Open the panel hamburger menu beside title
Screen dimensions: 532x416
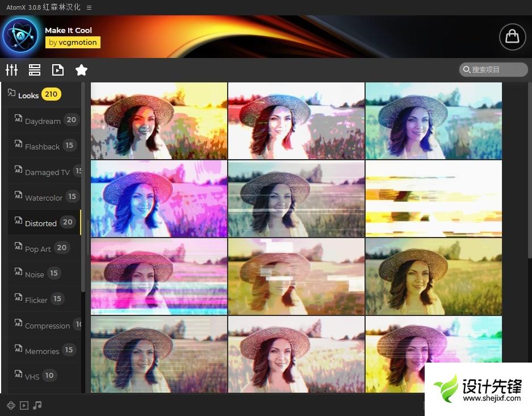pyautogui.click(x=89, y=7)
